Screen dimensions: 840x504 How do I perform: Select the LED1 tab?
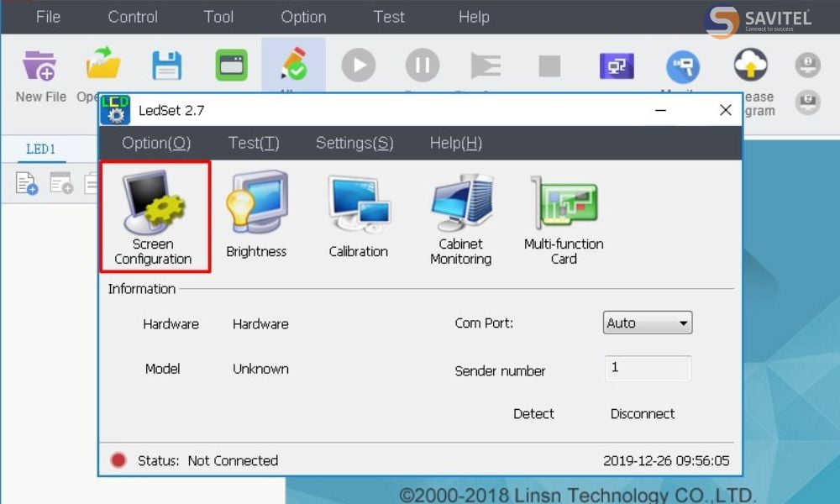[x=40, y=149]
